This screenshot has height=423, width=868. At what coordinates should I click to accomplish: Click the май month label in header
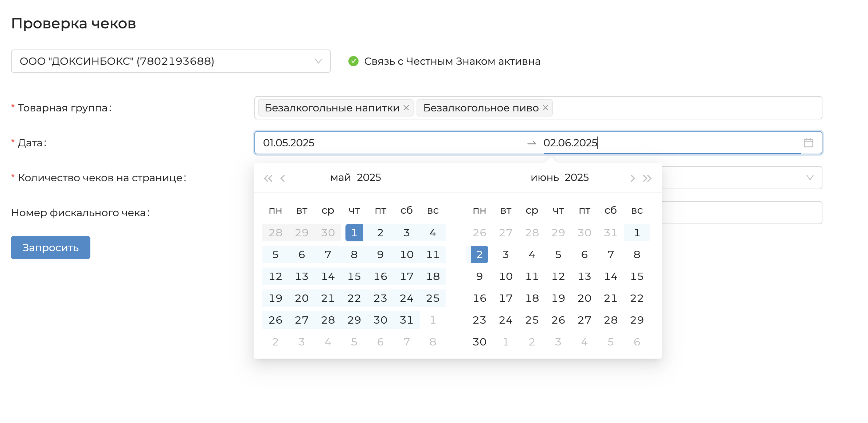[340, 178]
